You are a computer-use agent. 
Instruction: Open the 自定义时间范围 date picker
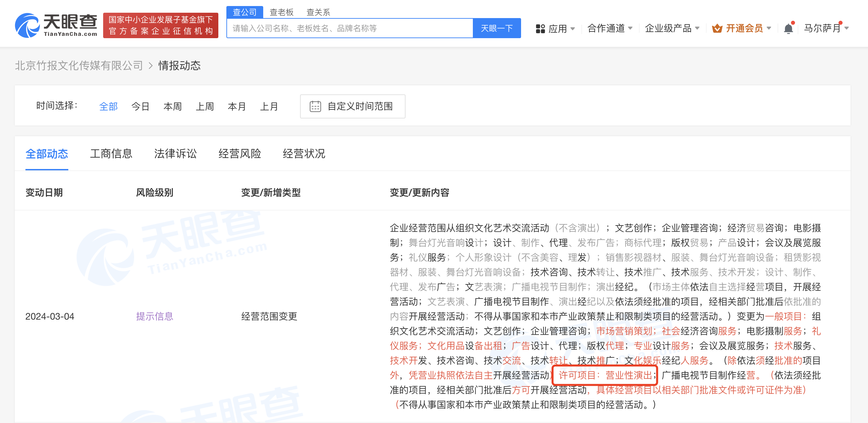click(352, 106)
